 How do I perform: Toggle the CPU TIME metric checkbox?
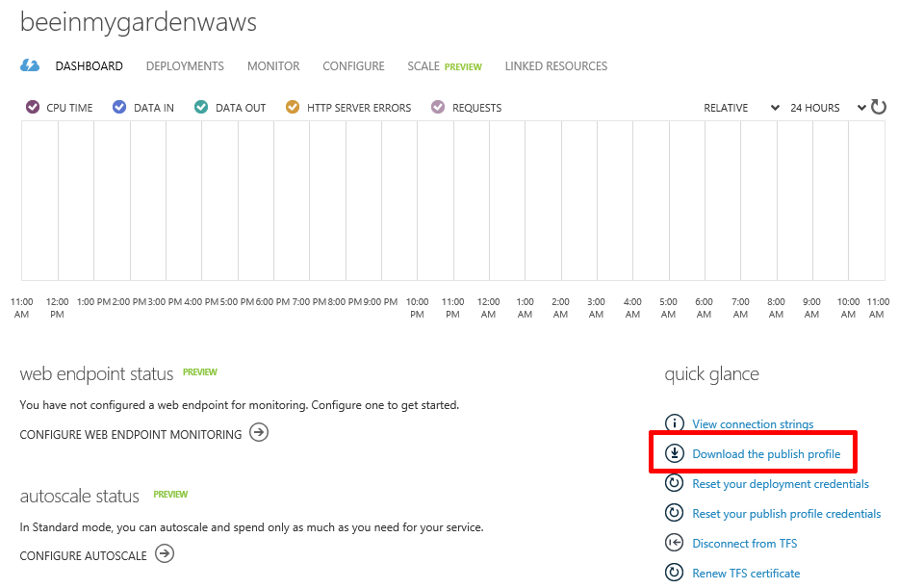(33, 107)
